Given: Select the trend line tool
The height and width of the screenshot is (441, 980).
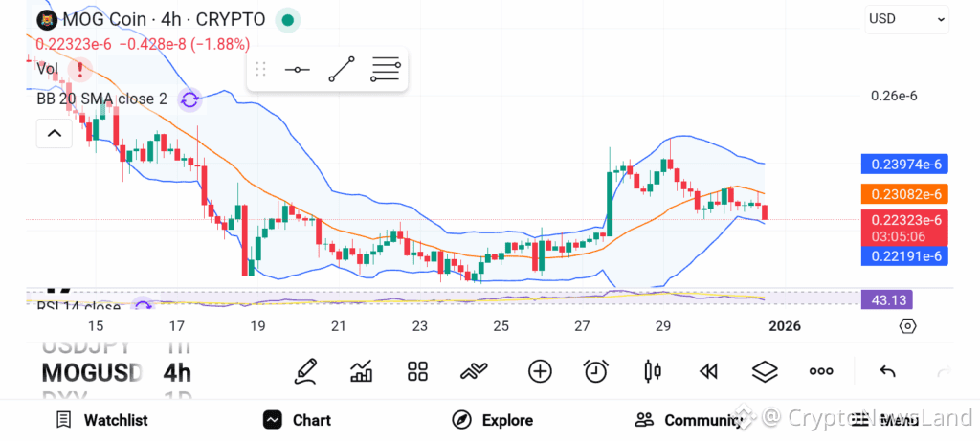Looking at the screenshot, I should click(342, 69).
